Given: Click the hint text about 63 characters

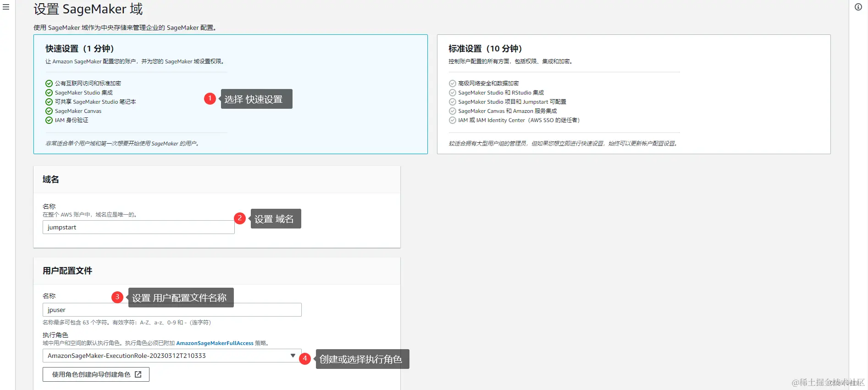Looking at the screenshot, I should 127,323.
